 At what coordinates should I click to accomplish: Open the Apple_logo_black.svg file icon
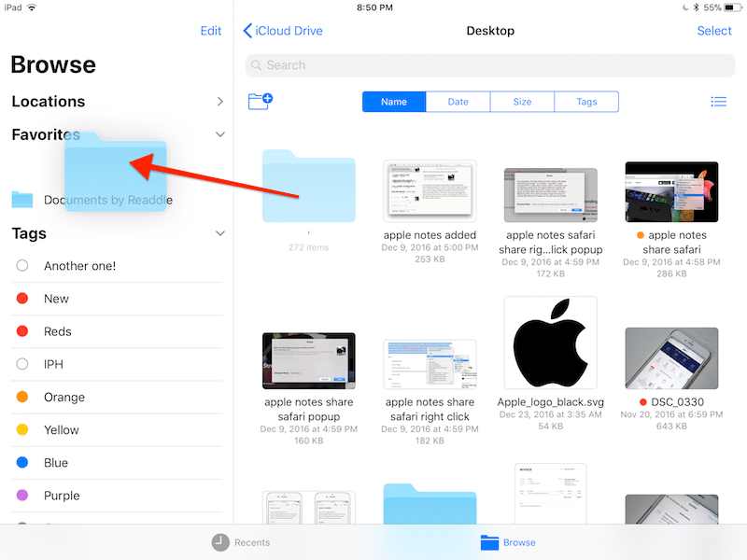(x=550, y=343)
